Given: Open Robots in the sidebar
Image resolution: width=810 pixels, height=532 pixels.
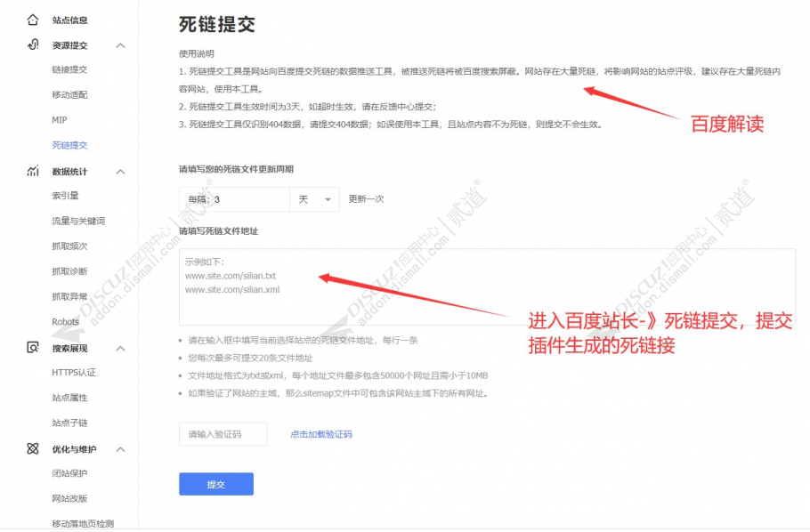Looking at the screenshot, I should point(66,322).
